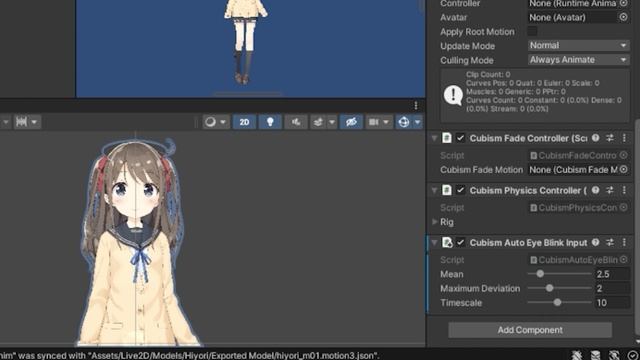Click the animator info warning icon
The width and height of the screenshot is (640, 360).
pos(453,95)
